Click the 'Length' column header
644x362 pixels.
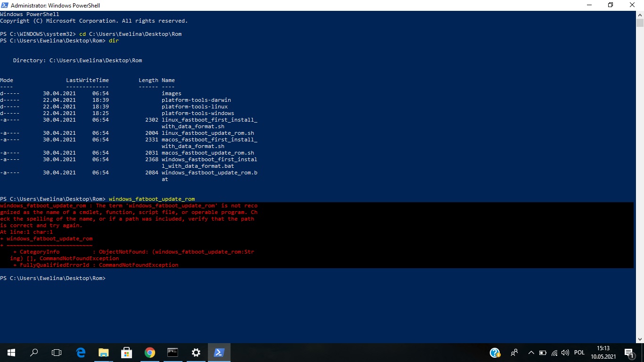pos(149,80)
